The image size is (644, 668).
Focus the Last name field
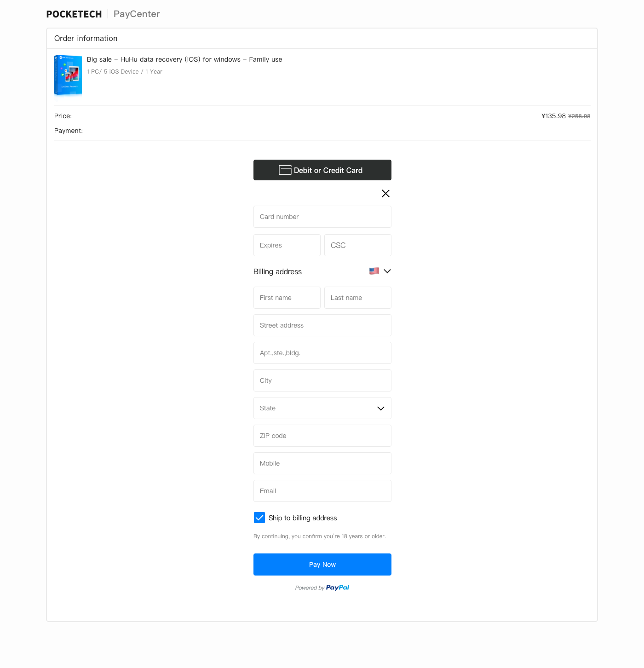tap(357, 298)
